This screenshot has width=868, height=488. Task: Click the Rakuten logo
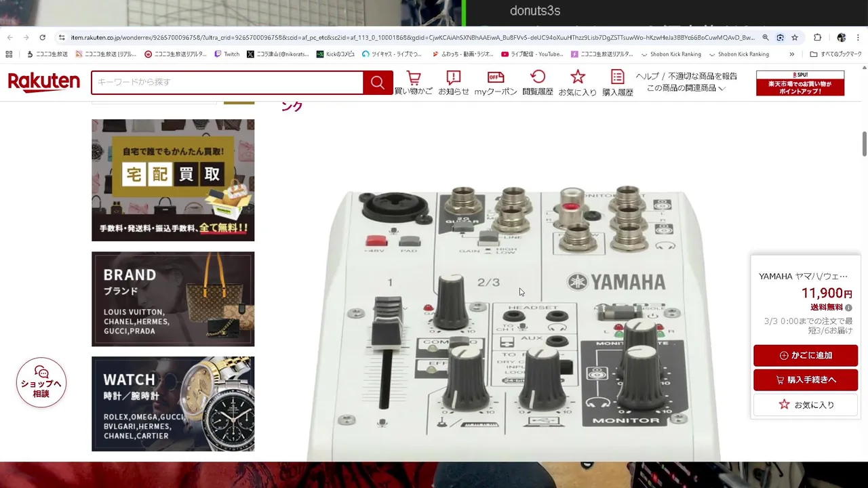pos(44,82)
